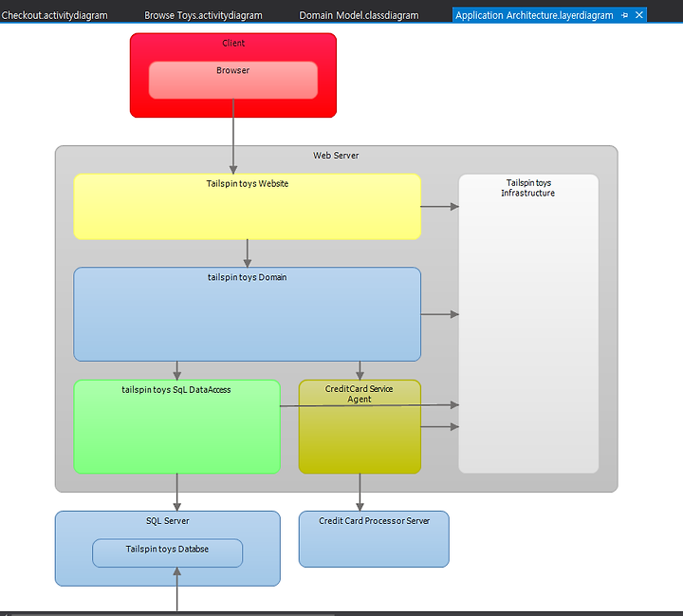Viewport: 683px width, 616px height.
Task: Switch to the Checkout.activitydiagram tab
Action: (54, 15)
